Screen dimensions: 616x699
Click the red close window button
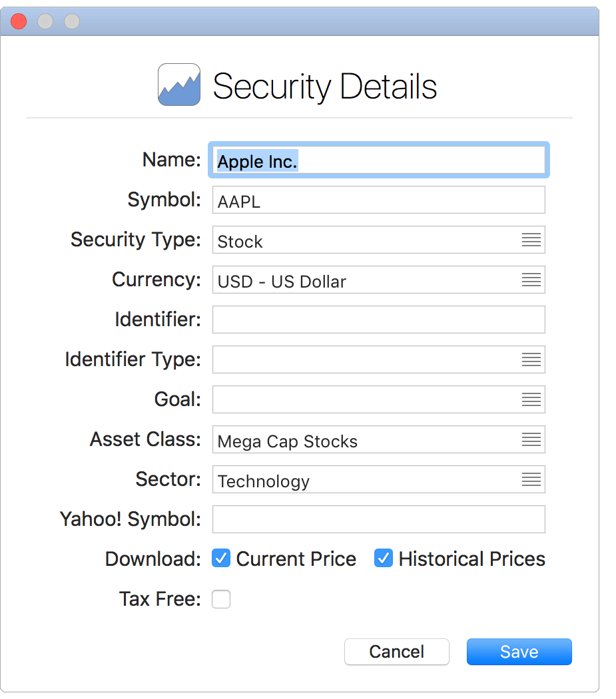(x=19, y=21)
